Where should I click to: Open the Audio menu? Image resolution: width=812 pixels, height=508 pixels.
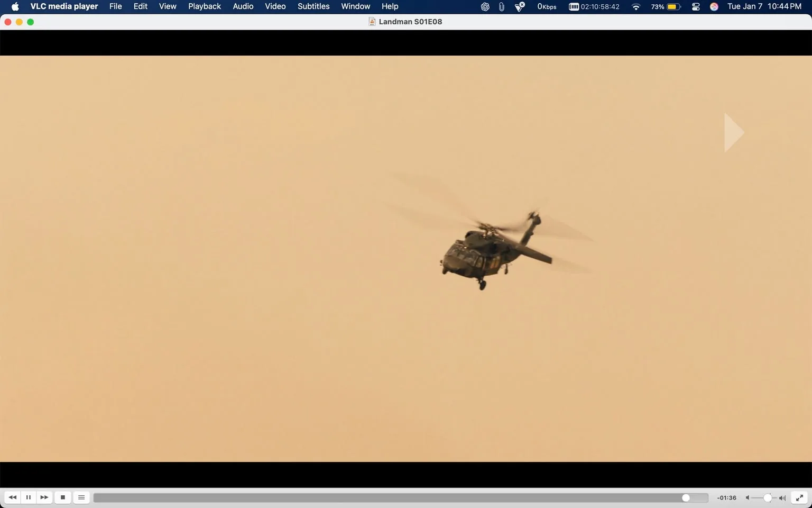pyautogui.click(x=243, y=6)
